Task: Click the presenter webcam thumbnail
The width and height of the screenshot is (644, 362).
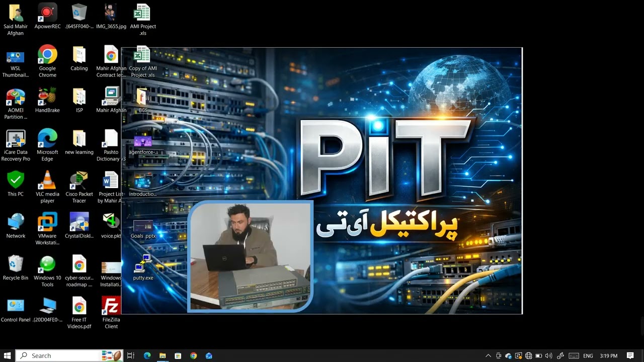Action: 250,256
